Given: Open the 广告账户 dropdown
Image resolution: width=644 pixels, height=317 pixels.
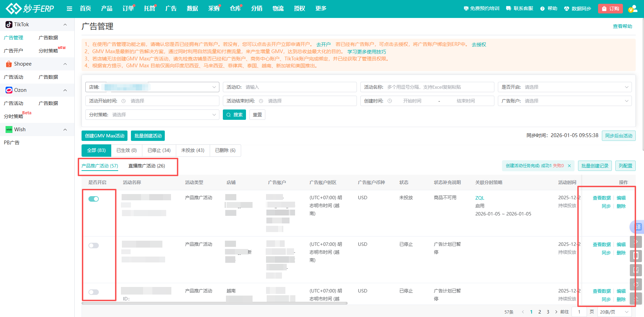Looking at the screenshot, I should point(565,101).
